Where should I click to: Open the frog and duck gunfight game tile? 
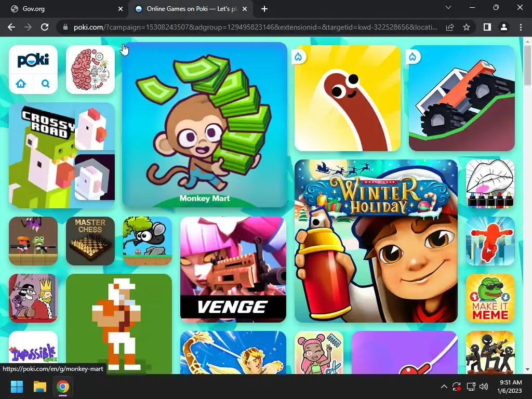[x=33, y=241]
